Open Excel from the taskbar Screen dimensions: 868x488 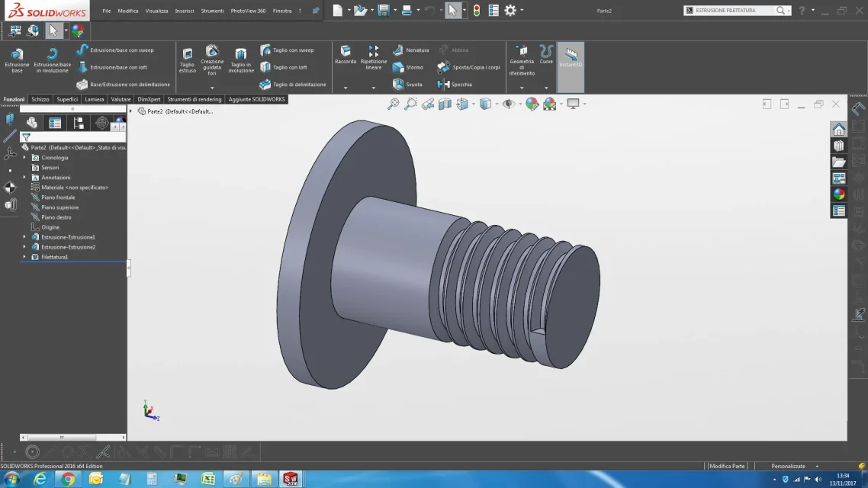pos(208,479)
